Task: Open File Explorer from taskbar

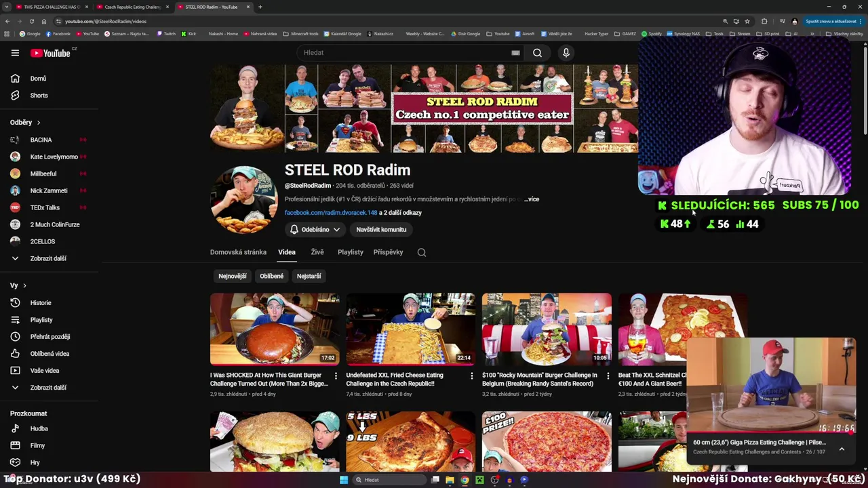Action: point(450,480)
